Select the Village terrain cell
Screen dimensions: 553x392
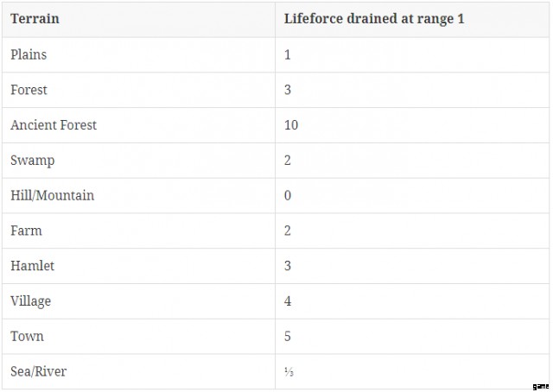tap(30, 301)
